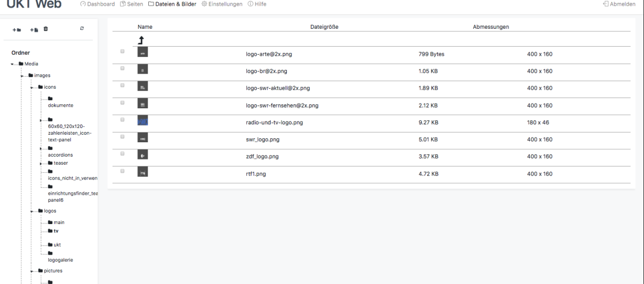This screenshot has width=644, height=284.
Task: Select the tv folder
Action: point(54,231)
